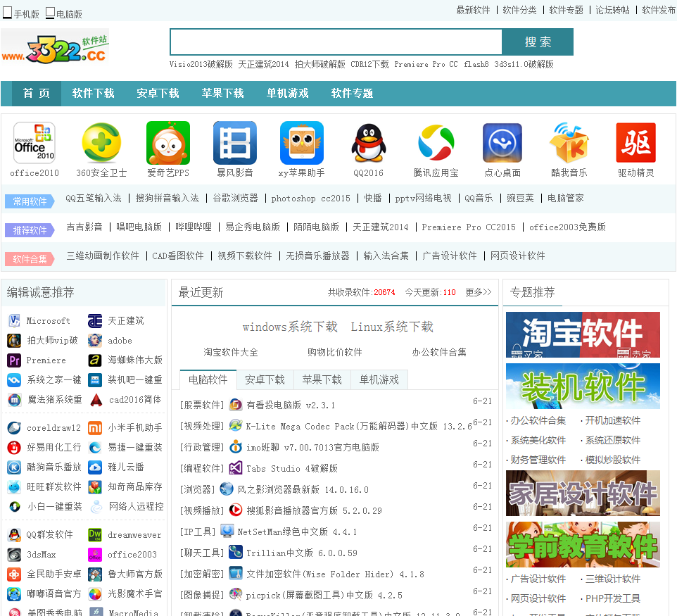Open the 论坛转帖 top link
This screenshot has height=616, width=677.
613,10
